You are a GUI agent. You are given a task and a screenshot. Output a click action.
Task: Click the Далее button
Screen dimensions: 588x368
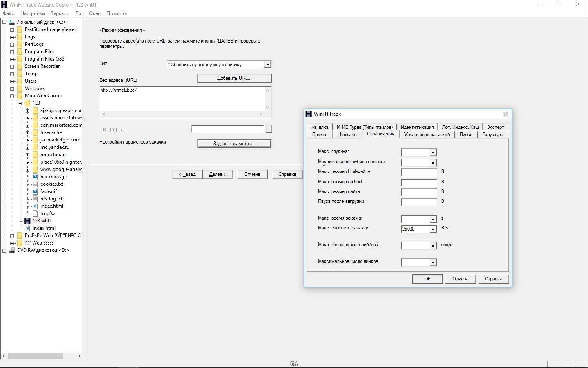pos(218,174)
